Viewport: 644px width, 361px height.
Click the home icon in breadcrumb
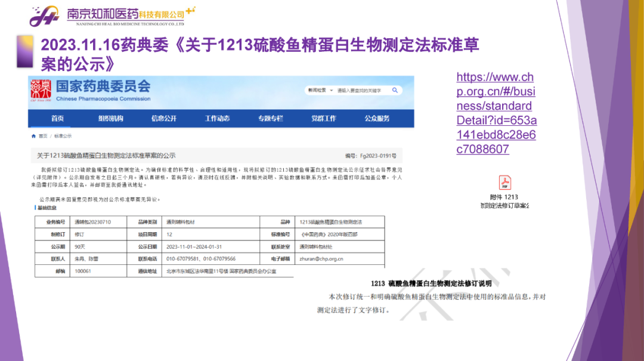pyautogui.click(x=34, y=136)
